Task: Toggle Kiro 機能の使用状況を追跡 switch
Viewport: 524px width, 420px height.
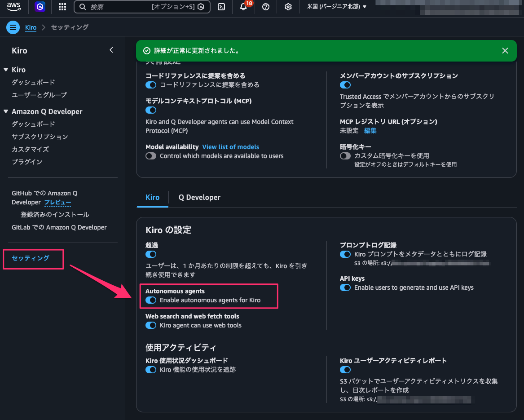Action: 151,370
